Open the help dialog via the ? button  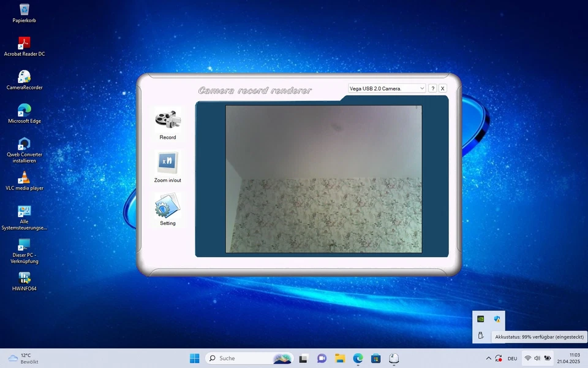click(x=432, y=88)
